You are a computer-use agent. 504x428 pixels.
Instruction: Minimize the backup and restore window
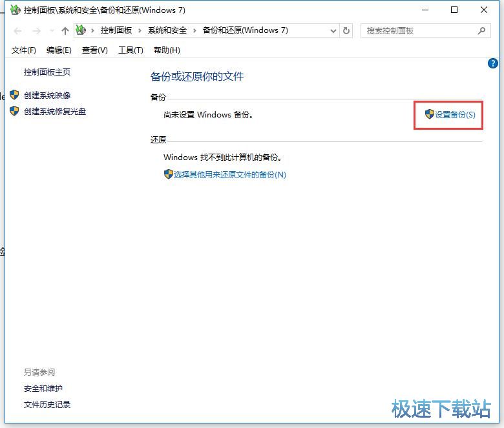425,10
